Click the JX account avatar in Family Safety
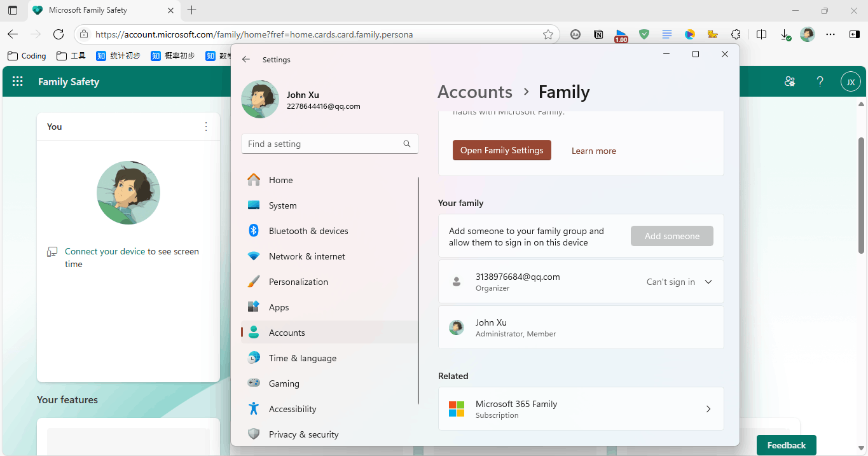The height and width of the screenshot is (456, 868). pos(851,81)
